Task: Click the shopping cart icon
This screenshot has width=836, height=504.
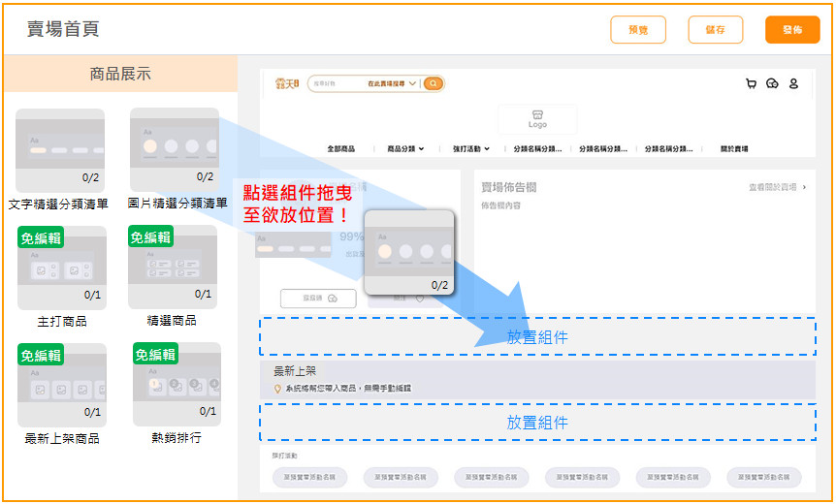Action: [751, 84]
